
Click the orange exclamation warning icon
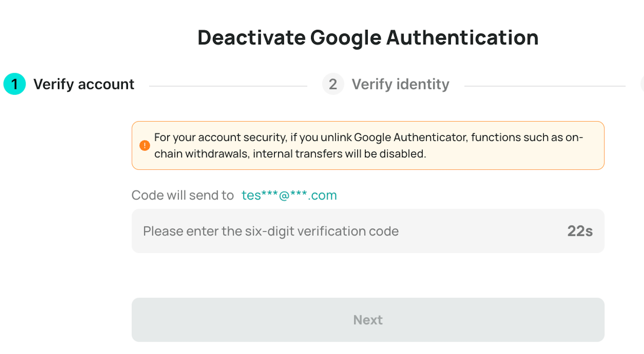pyautogui.click(x=145, y=146)
